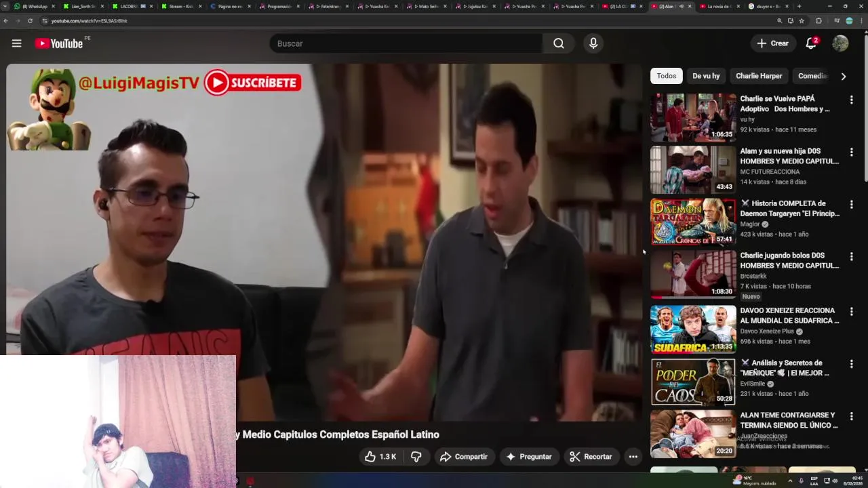Select the De vu hy filter chip

pos(706,76)
